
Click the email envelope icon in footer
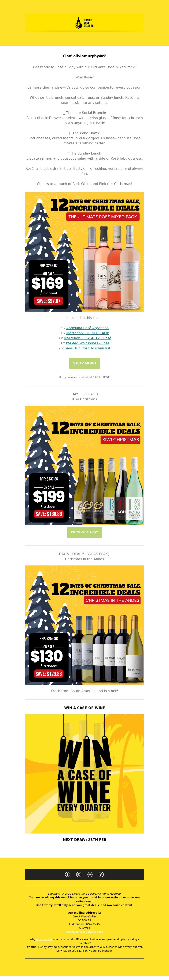(x=79, y=874)
